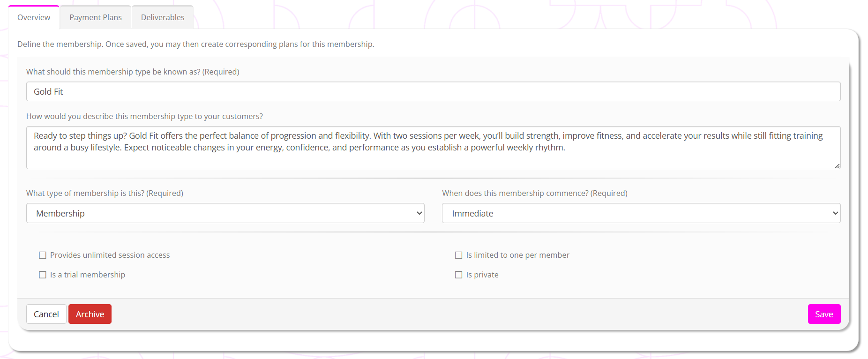Save the membership changes
The image size is (868, 359).
(x=824, y=314)
